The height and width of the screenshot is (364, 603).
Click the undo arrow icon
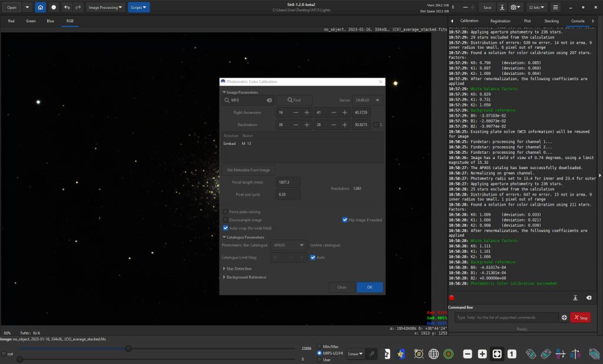point(66,8)
